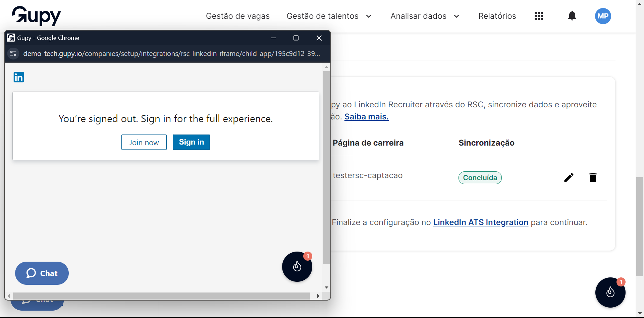Image resolution: width=644 pixels, height=318 pixels.
Task: Click the Página de carreira column header
Action: 368,143
